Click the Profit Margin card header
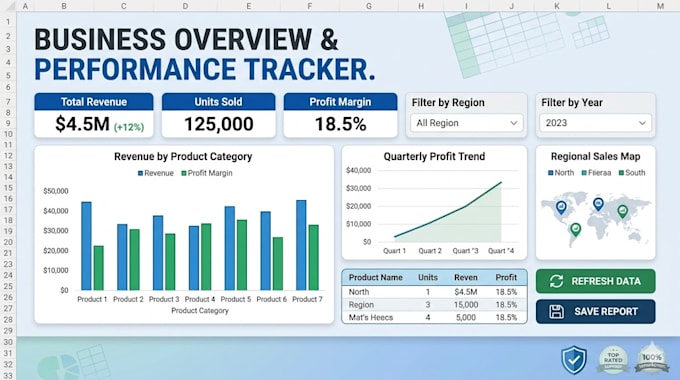Screen dimensions: 680x380 [x=340, y=102]
